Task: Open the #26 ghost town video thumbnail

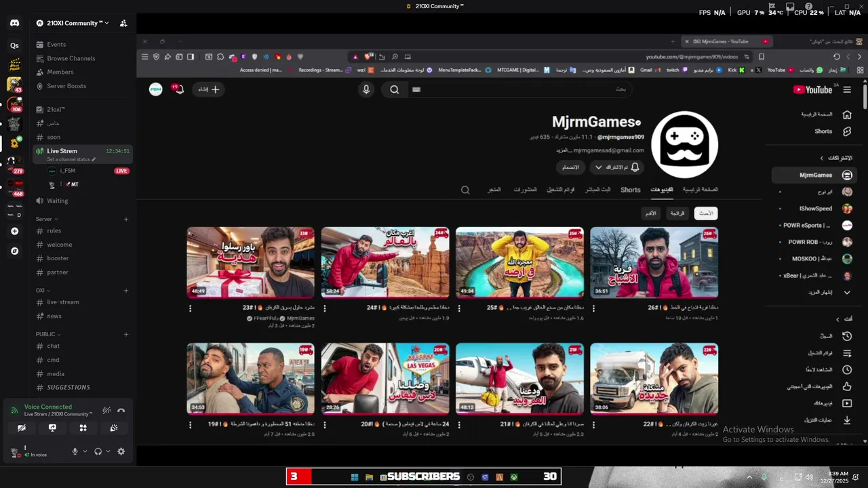Action: (654, 262)
